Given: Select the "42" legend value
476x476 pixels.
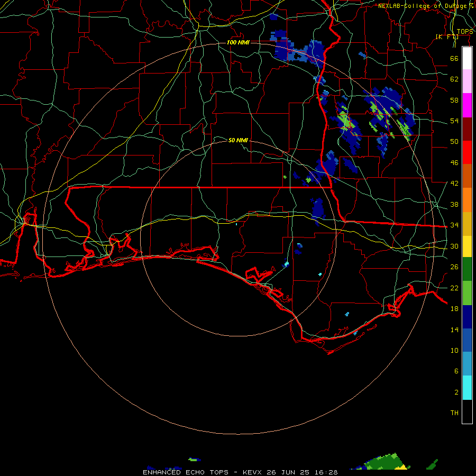Looking at the screenshot, I should pyautogui.click(x=454, y=184).
